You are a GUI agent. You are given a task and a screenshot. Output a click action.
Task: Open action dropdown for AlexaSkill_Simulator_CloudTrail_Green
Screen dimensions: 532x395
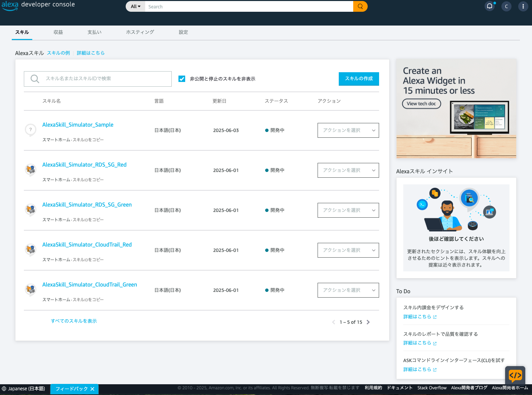(x=348, y=290)
